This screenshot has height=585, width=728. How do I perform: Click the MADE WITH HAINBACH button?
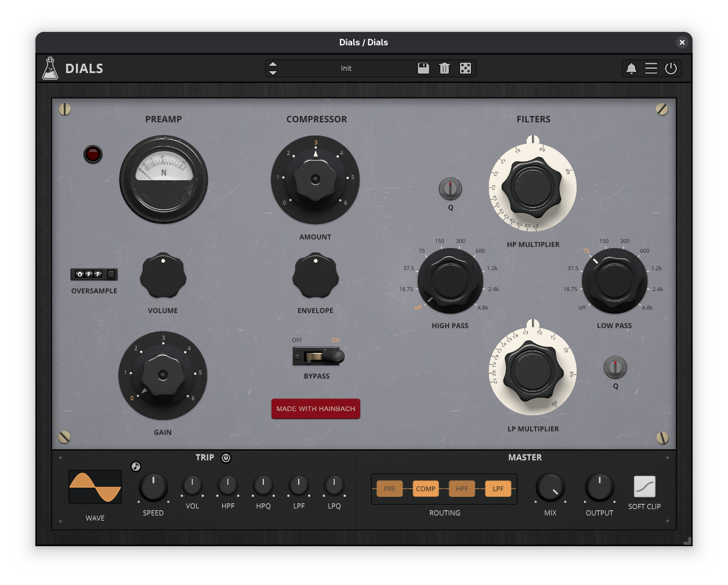click(316, 409)
